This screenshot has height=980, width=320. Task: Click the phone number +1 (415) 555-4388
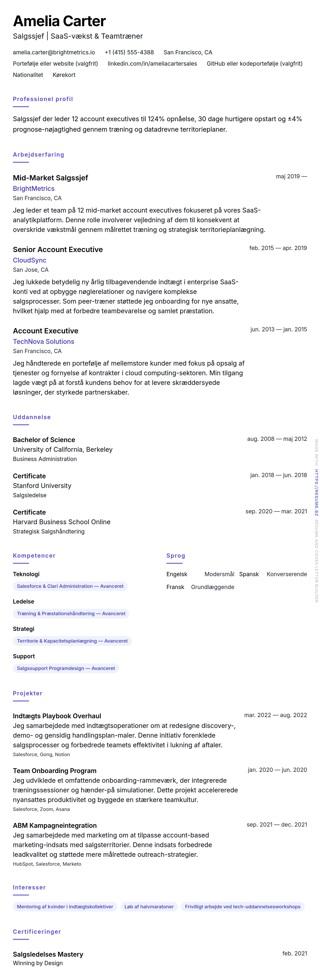pyautogui.click(x=129, y=53)
